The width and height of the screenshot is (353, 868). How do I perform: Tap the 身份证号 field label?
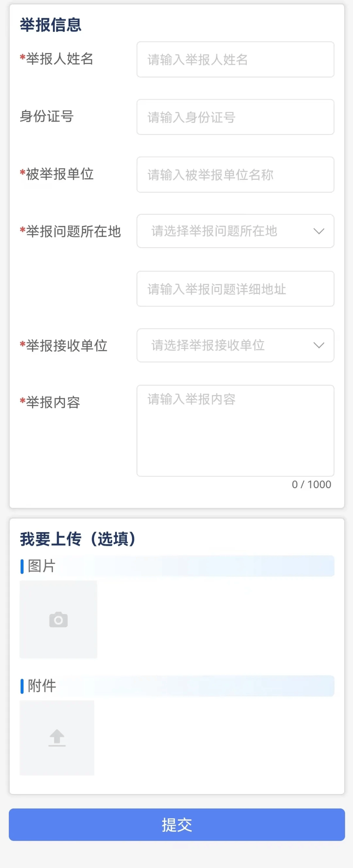[47, 116]
